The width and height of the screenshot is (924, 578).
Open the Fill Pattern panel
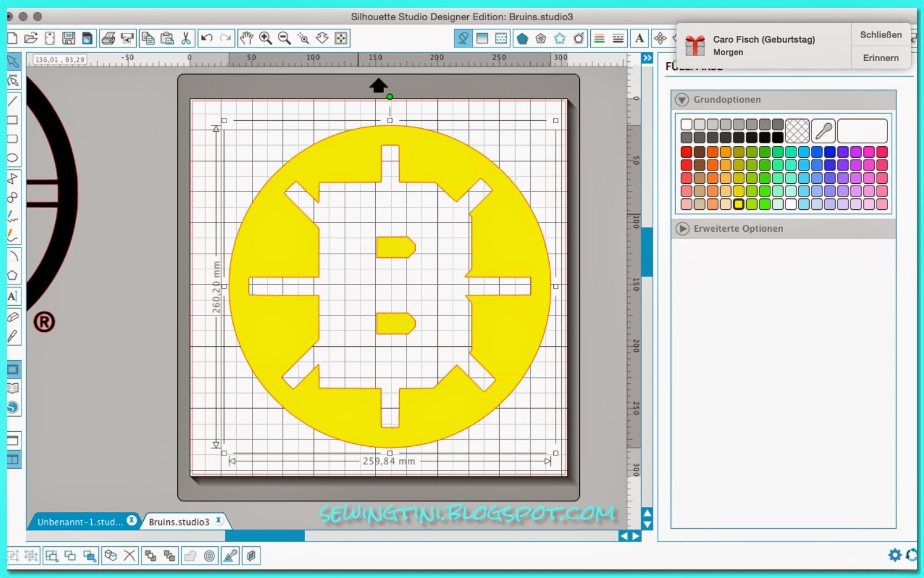click(x=501, y=38)
